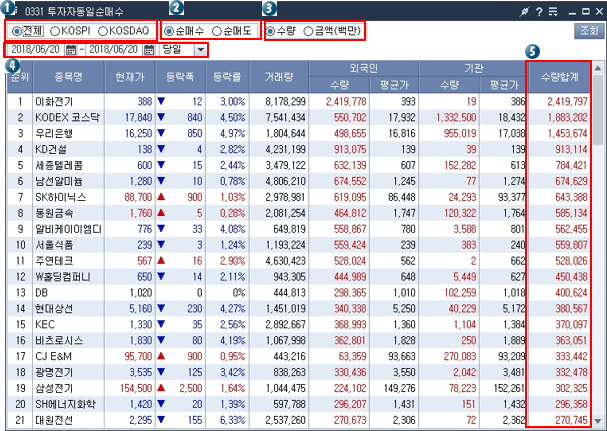Click scrollbar up arrow
Image resolution: width=607 pixels, height=431 pixels.
pyautogui.click(x=598, y=68)
